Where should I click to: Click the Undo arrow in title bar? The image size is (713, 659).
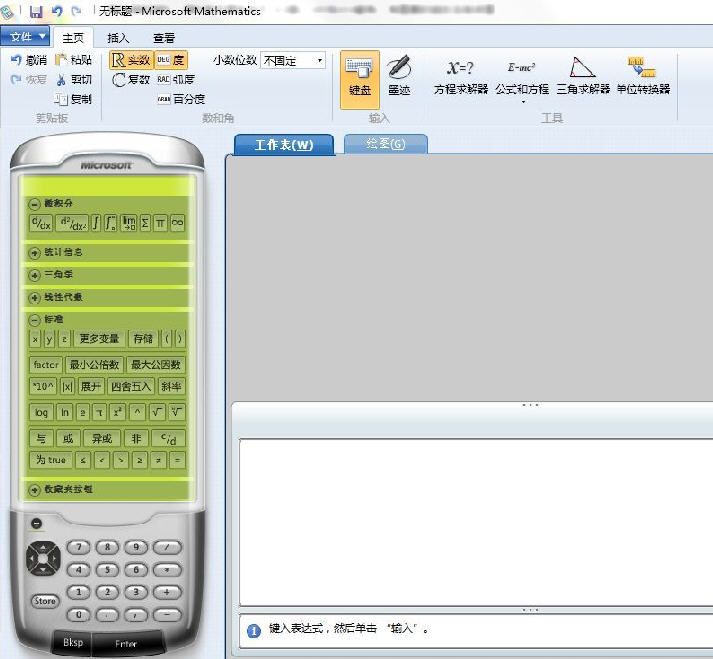(x=57, y=11)
